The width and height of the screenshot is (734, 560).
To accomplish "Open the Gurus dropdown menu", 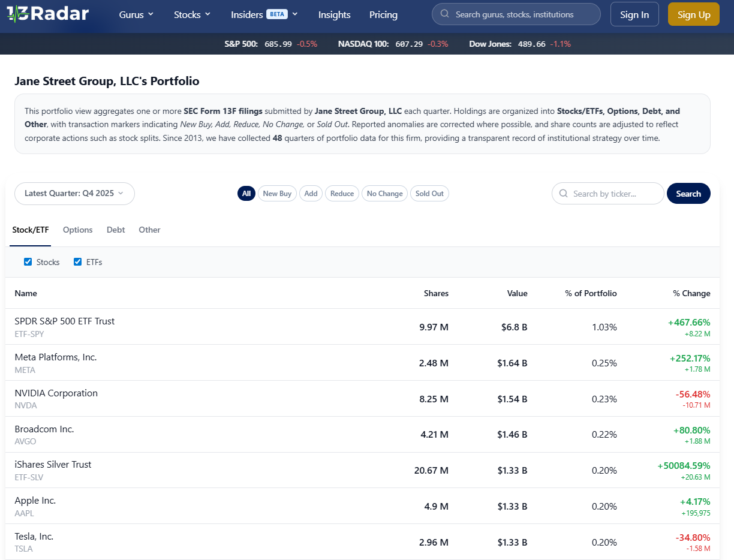I will (x=136, y=14).
